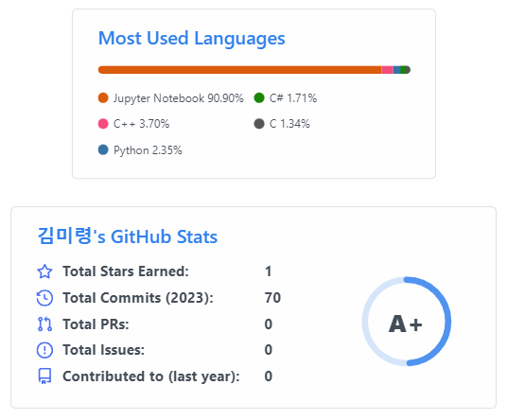Click the orange segment of the language bar
508x420 pixels.
(239, 70)
